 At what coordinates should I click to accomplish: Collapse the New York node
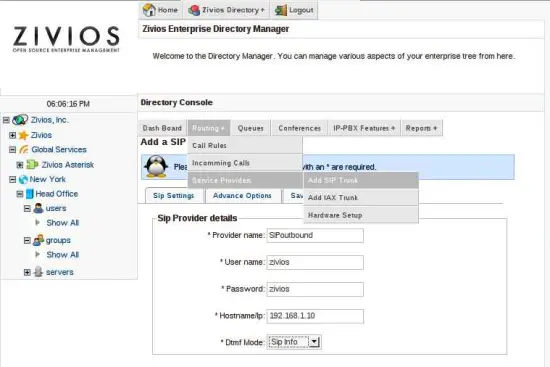(x=13, y=180)
